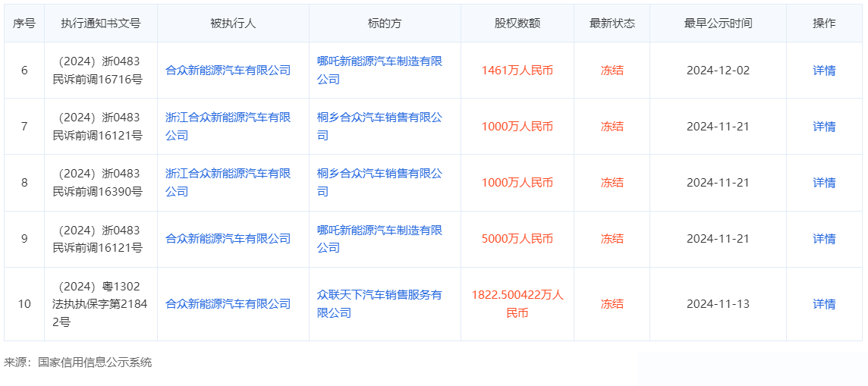This screenshot has height=386, width=868.
Task: Select document number 民诉前调16716号
Action: point(97,80)
